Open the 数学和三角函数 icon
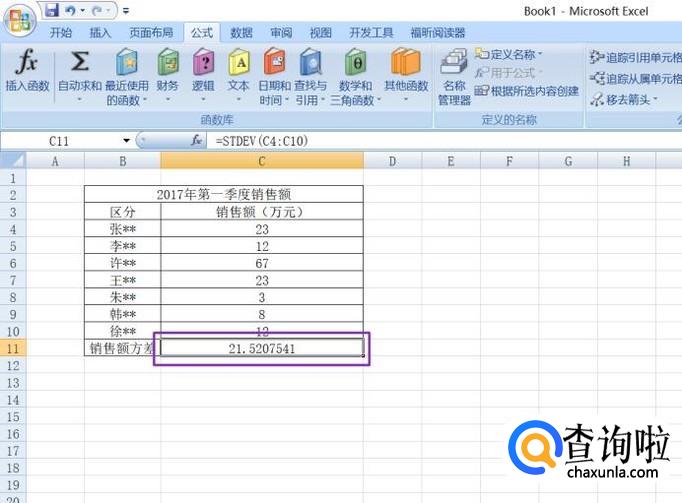Screen dimensions: 682x503 click(356, 62)
